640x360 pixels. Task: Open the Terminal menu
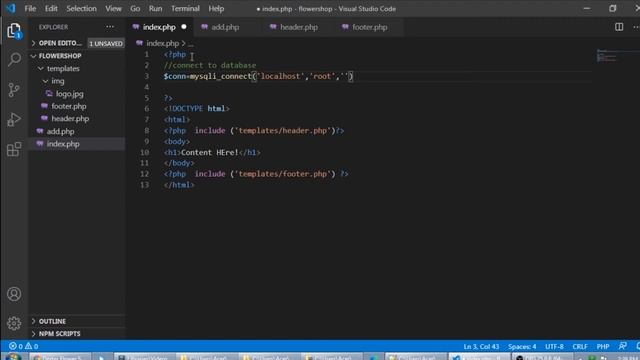[185, 9]
